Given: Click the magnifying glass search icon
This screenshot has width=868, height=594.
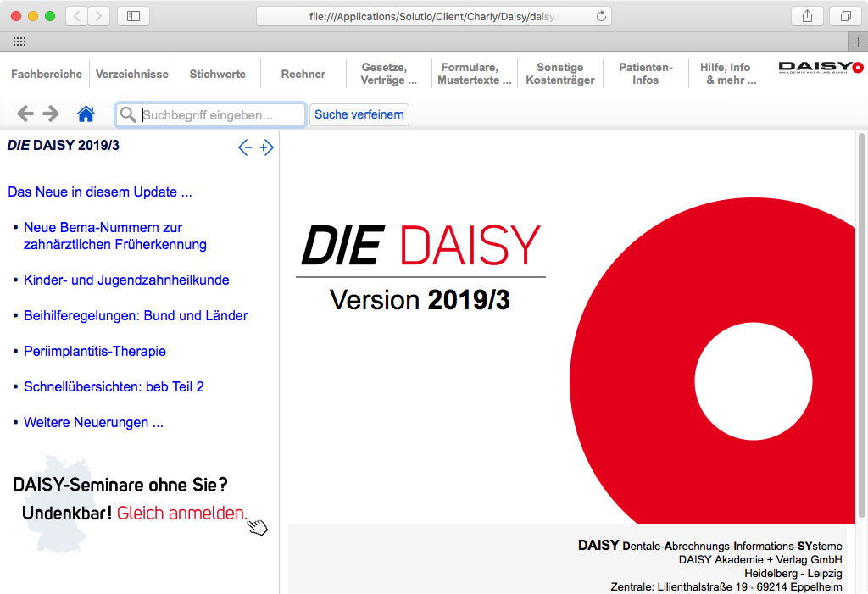Looking at the screenshot, I should click(128, 114).
